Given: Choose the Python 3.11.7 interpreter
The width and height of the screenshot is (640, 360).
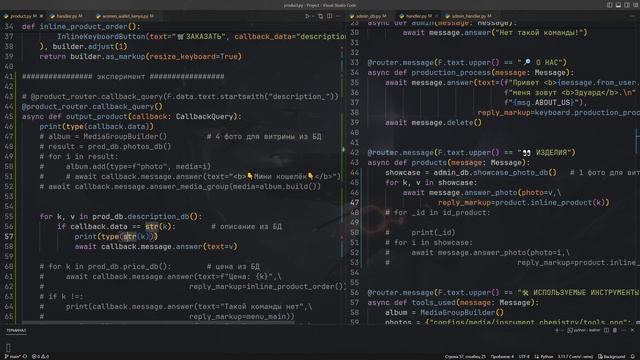Looking at the screenshot, I should click(x=575, y=356).
